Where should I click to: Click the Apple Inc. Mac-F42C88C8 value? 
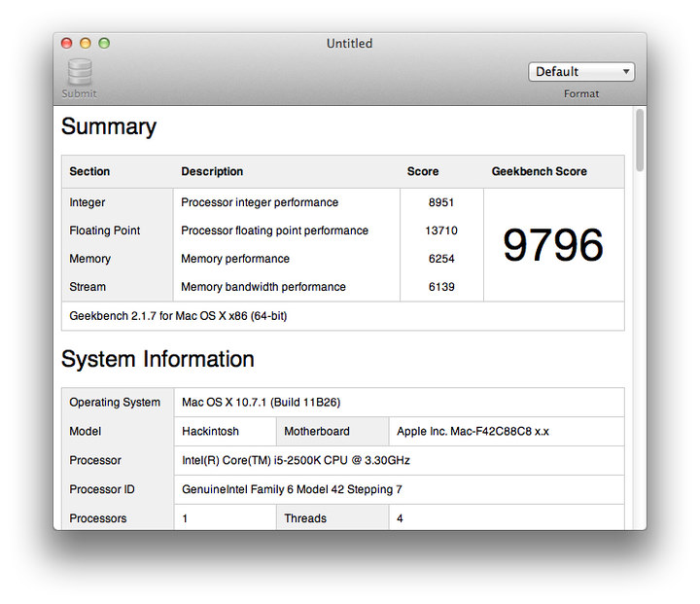point(472,431)
